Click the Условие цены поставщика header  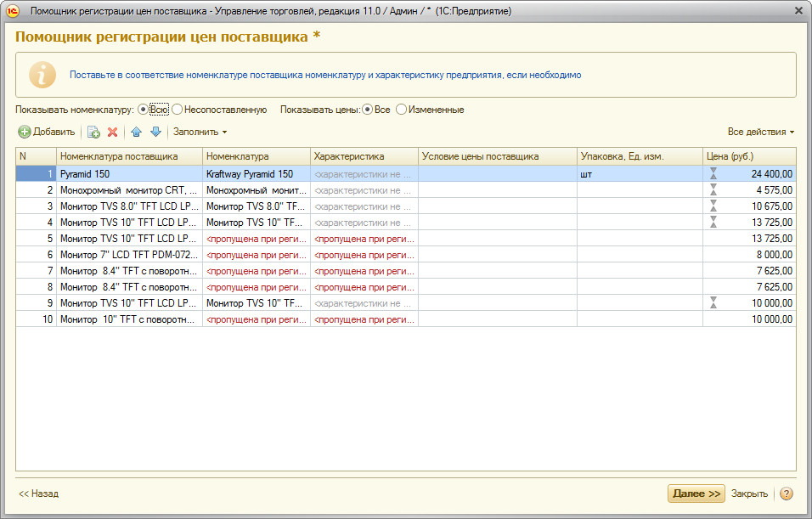point(498,156)
